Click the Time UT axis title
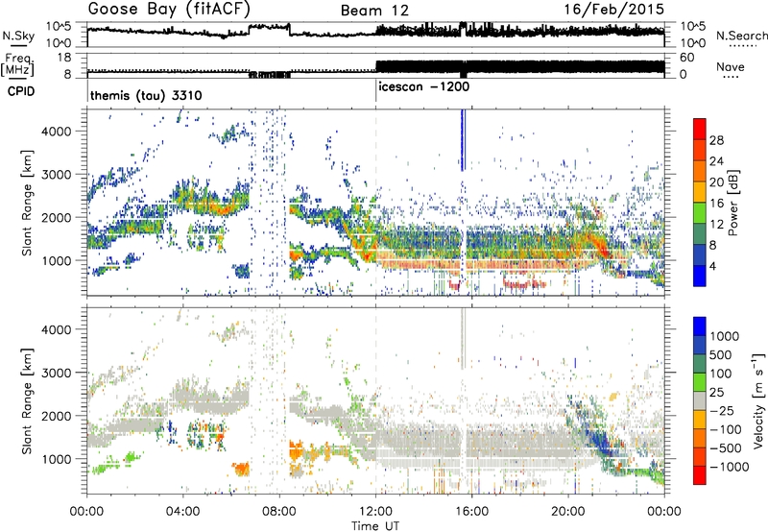Screen dimensions: 768x532 (375, 525)
